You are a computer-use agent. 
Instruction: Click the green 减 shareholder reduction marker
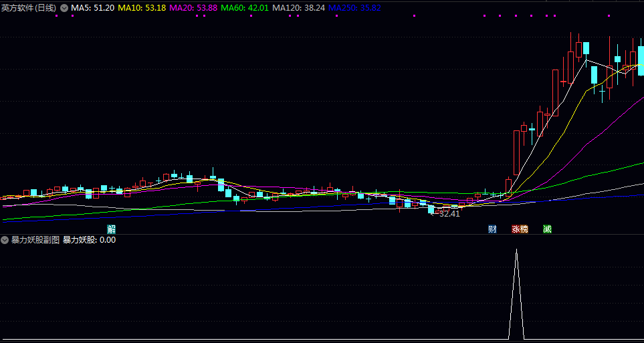click(x=547, y=229)
